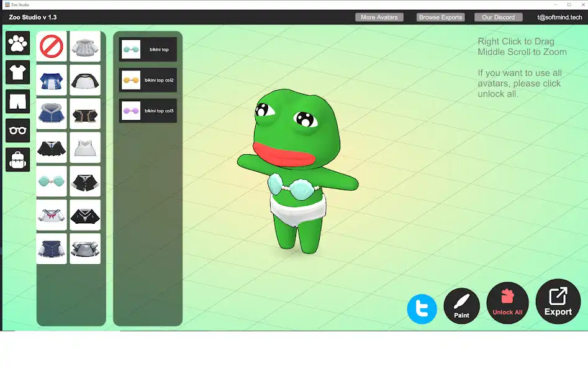This screenshot has height=368, width=588.
Task: Select the white hoodie thumbnail
Action: pyautogui.click(x=85, y=47)
